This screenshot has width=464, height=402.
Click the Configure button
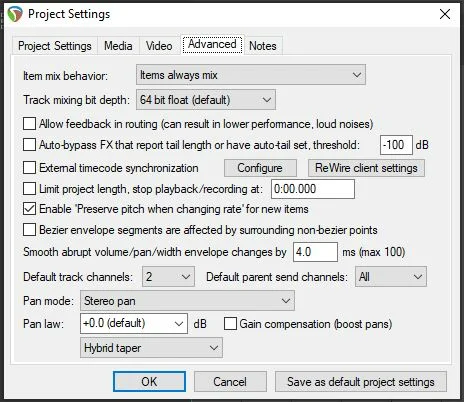click(260, 168)
